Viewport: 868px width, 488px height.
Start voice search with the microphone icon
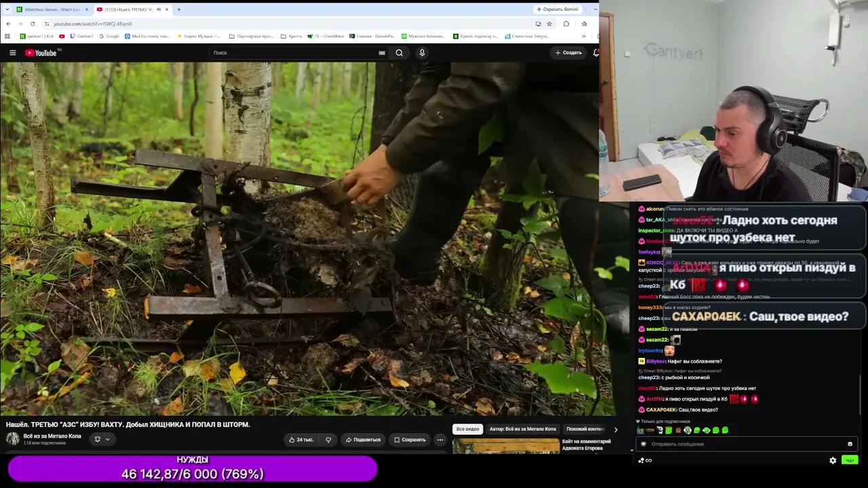[422, 53]
